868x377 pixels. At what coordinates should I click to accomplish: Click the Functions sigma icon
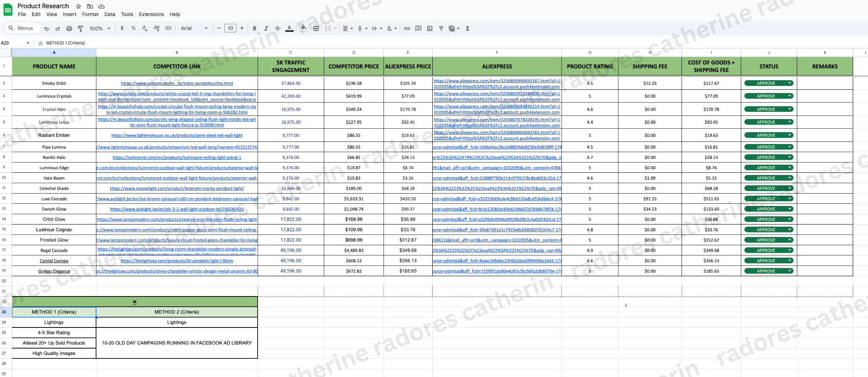[467, 28]
